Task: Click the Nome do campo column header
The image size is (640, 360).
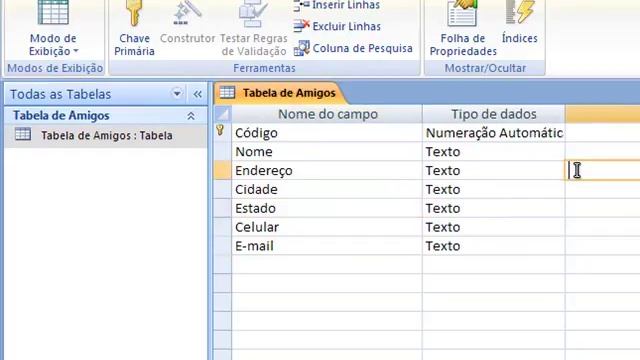Action: pyautogui.click(x=327, y=114)
